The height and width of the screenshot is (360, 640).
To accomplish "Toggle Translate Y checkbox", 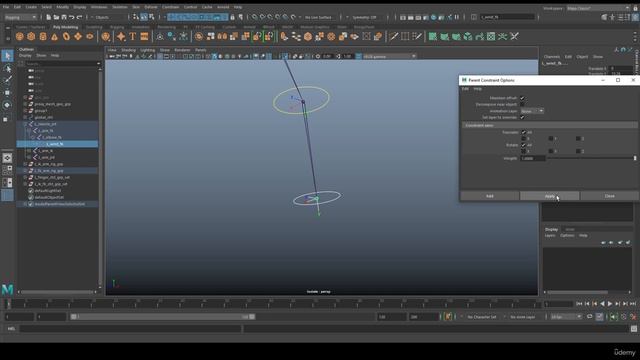I will pyautogui.click(x=551, y=139).
